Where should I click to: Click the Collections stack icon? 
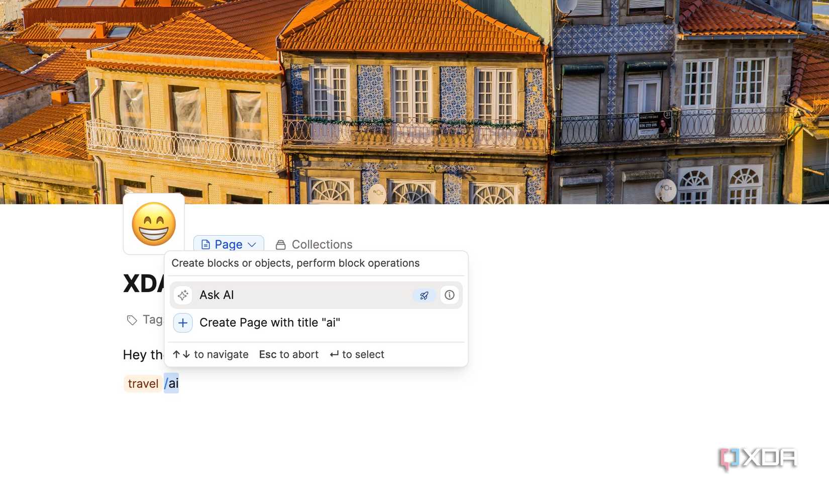(281, 245)
